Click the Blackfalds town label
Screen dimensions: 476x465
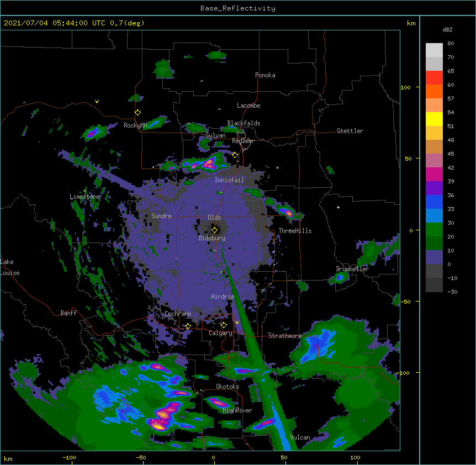pyautogui.click(x=244, y=123)
